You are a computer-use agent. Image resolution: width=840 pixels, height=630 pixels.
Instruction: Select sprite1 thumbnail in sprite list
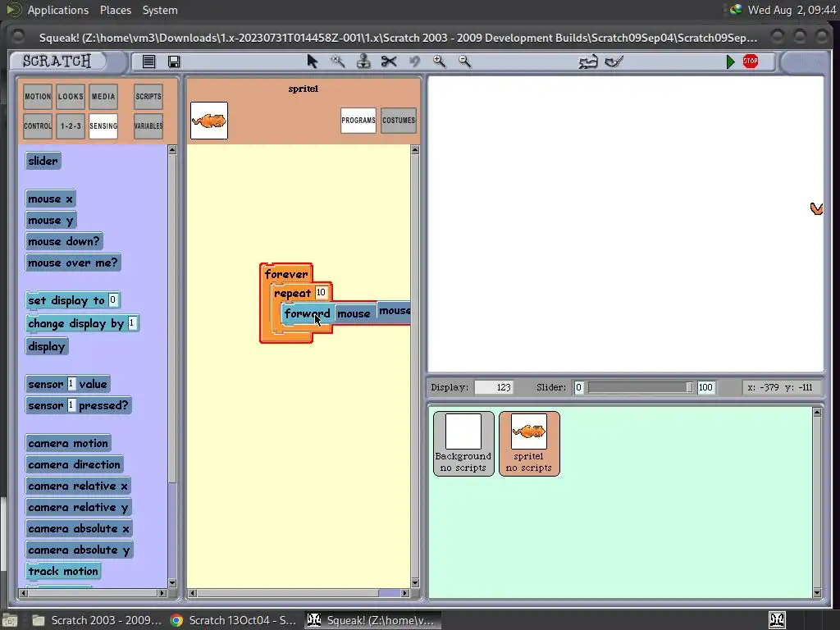[x=529, y=444]
